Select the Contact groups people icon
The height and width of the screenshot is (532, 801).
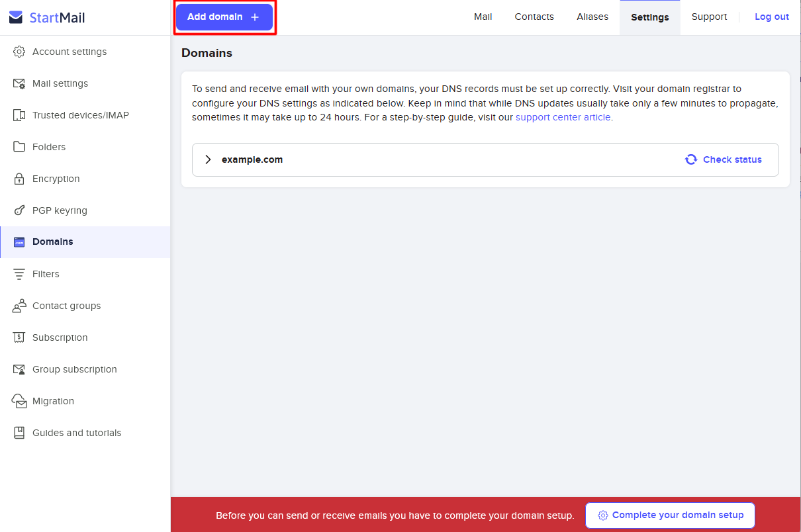tap(20, 306)
